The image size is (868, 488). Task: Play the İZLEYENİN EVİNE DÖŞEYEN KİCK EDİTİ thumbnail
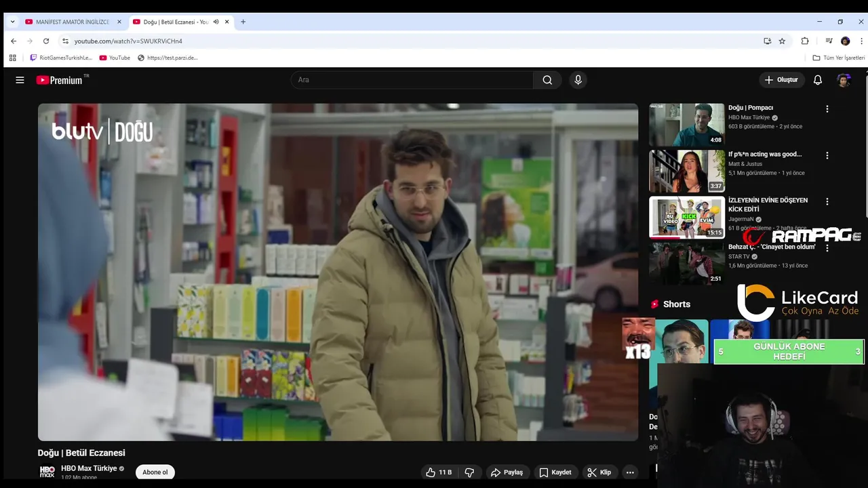point(687,217)
